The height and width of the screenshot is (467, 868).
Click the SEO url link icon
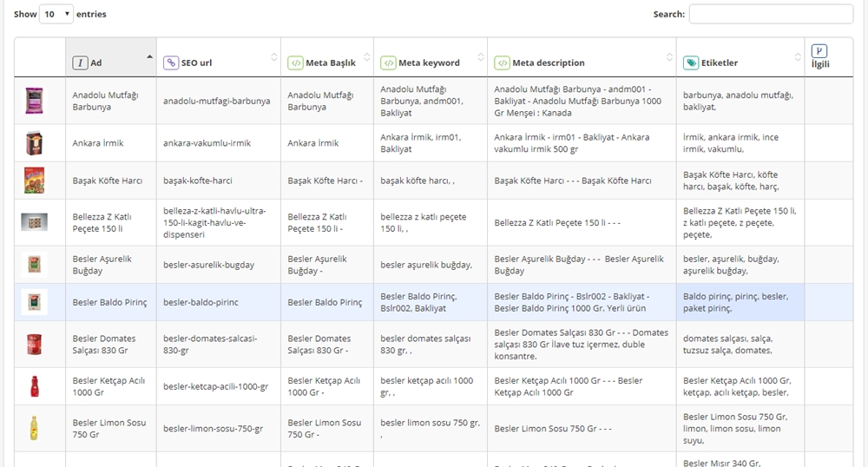[x=171, y=62]
